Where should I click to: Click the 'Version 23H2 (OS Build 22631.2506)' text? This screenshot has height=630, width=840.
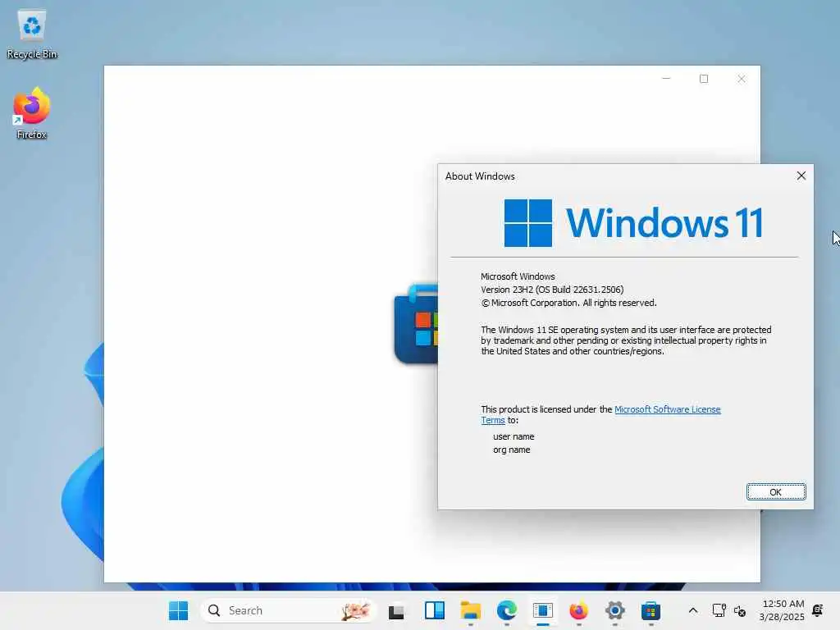point(552,290)
